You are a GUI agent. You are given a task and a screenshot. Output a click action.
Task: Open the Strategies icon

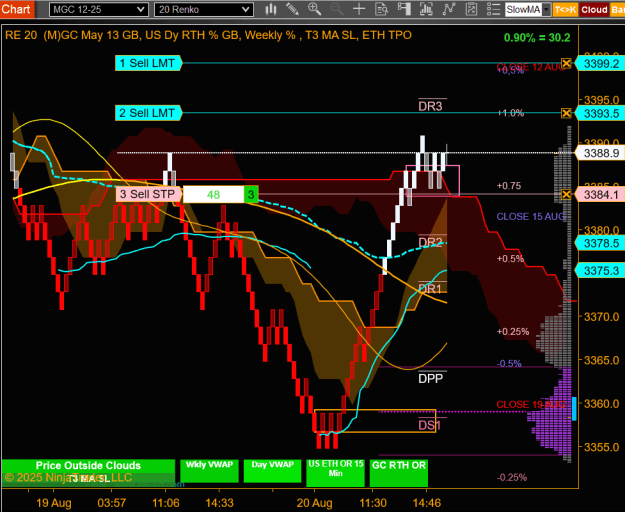471,9
